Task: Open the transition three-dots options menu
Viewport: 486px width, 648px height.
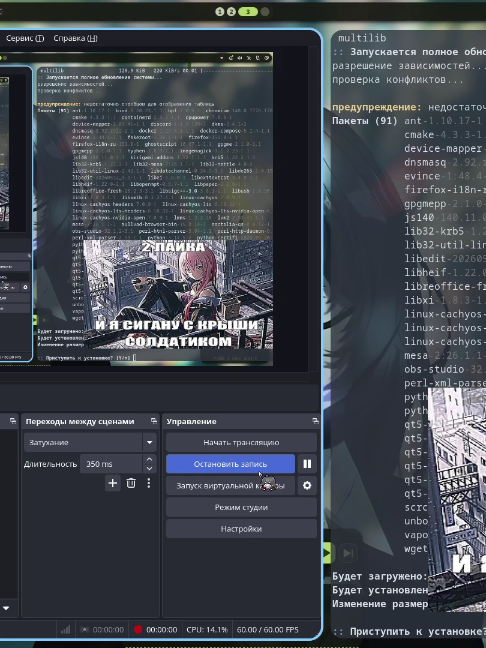Action: pos(149,483)
